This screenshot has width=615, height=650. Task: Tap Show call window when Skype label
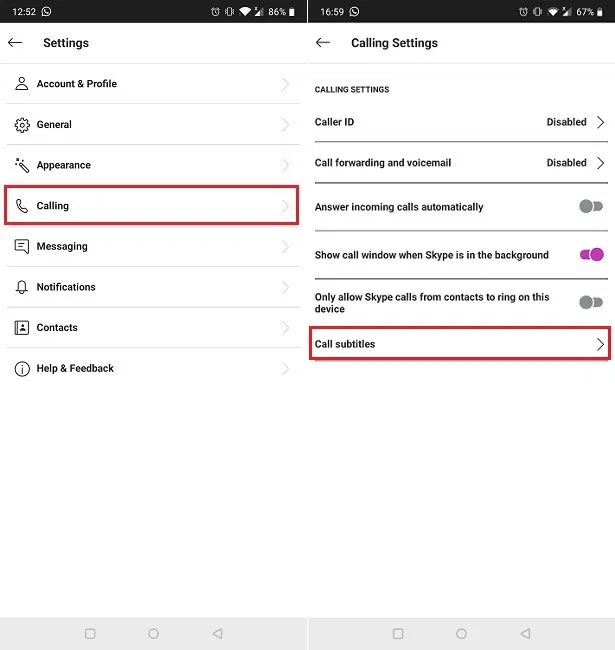[x=431, y=255]
